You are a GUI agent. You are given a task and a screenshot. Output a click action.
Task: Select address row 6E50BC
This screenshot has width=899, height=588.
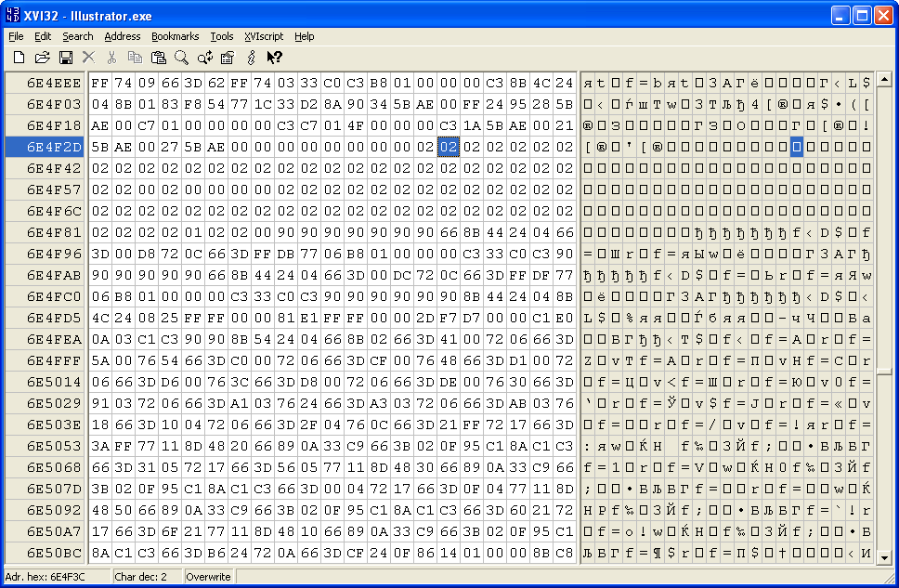click(x=45, y=553)
